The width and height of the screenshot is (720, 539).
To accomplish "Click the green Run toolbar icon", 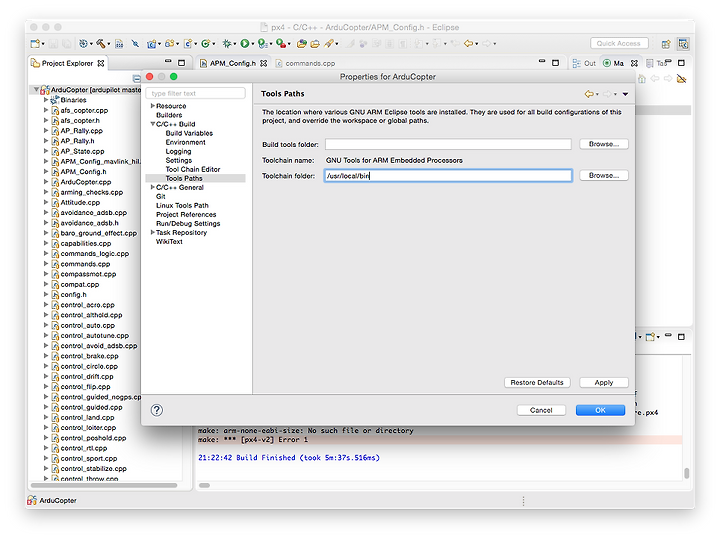I will pyautogui.click(x=245, y=44).
